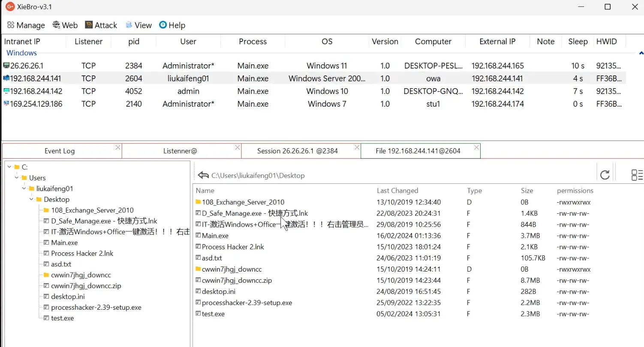The width and height of the screenshot is (644, 347).
Task: Click the computer icon for session 192.168.244.141
Action: click(x=6, y=78)
